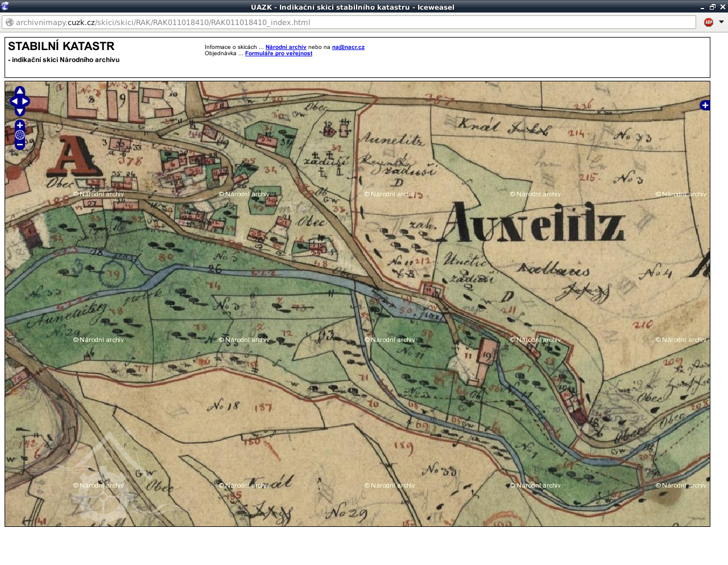Viewport: 728px width, 565px height.
Task: Zoom in using the map plus button
Action: point(20,125)
